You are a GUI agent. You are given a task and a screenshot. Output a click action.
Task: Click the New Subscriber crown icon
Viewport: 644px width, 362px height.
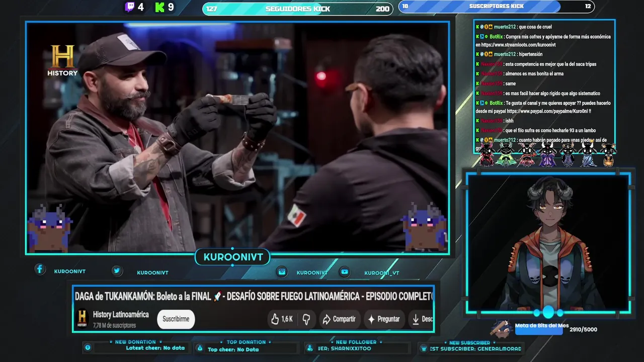(424, 348)
